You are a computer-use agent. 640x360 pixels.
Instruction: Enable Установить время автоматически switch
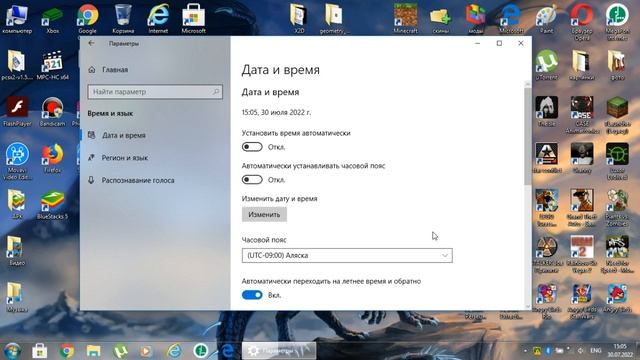tap(252, 147)
